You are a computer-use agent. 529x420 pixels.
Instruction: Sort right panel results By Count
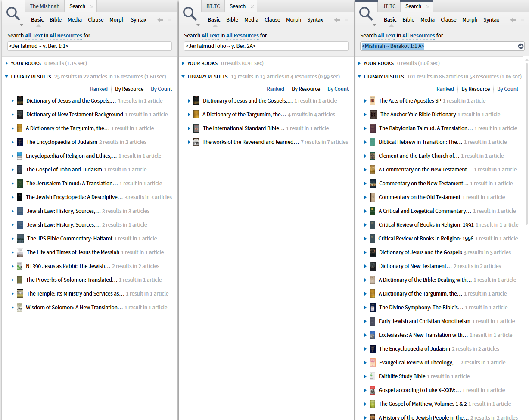508,89
